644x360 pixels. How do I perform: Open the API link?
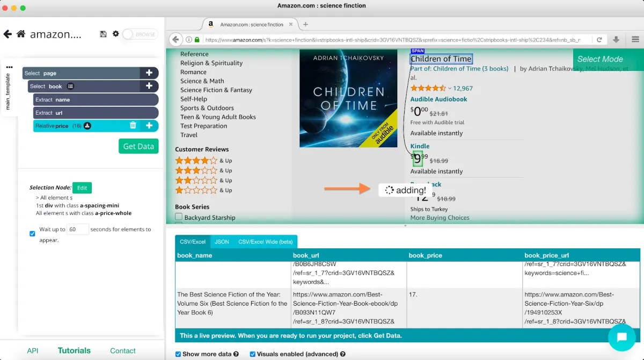(x=33, y=351)
